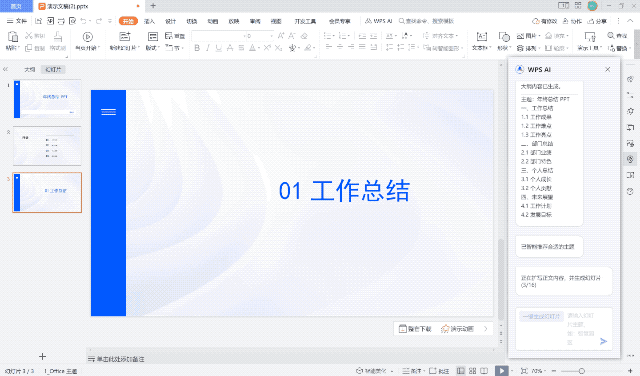The width and height of the screenshot is (640, 376).
Task: Click the minus zoom-out icon in status bar
Action: [554, 371]
